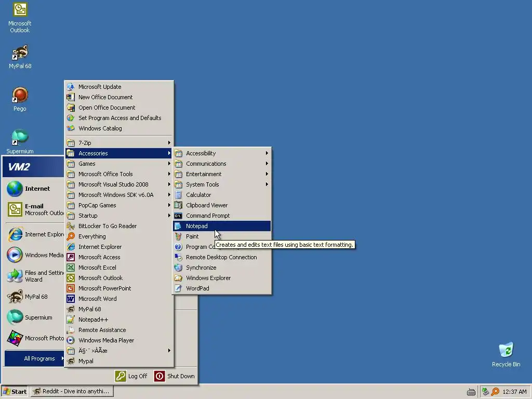The height and width of the screenshot is (399, 532).
Task: Click the Windows Explorer icon
Action: click(178, 278)
